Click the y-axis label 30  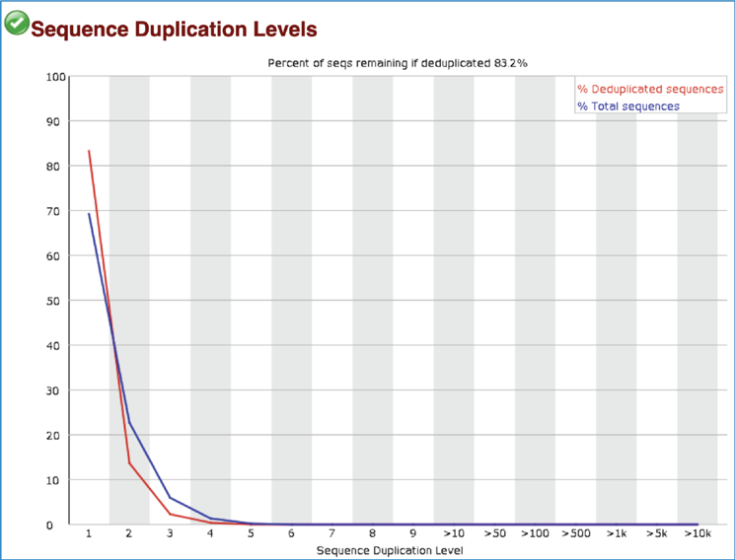[x=53, y=390]
